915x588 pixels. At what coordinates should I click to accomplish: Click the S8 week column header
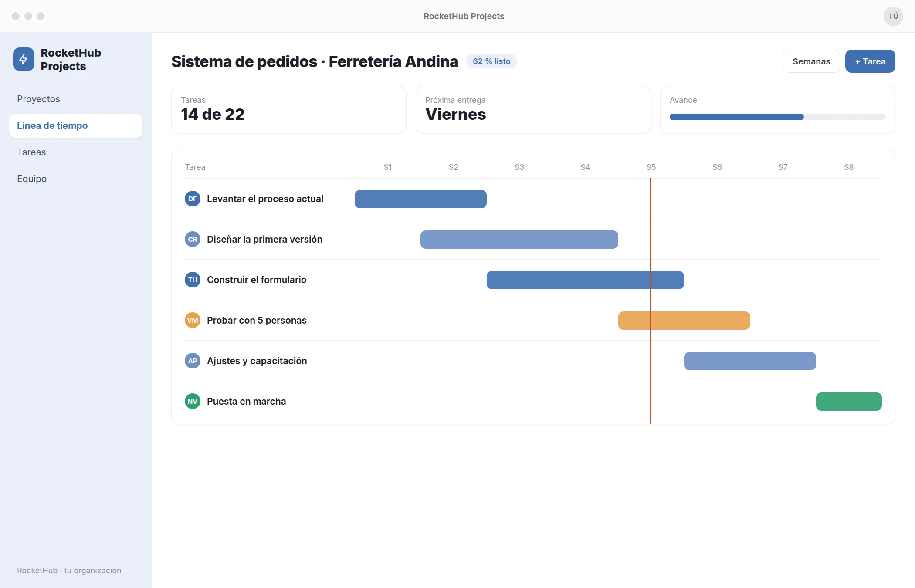tap(849, 167)
